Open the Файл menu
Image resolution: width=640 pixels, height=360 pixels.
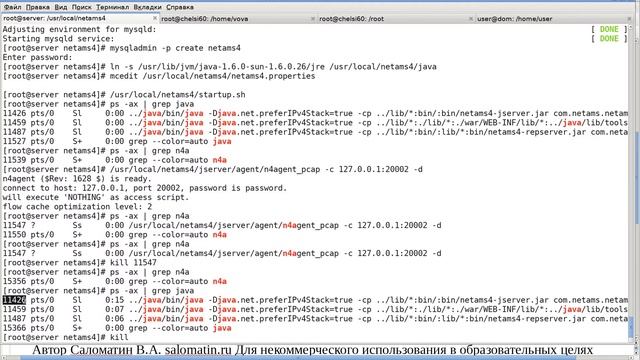pos(12,7)
